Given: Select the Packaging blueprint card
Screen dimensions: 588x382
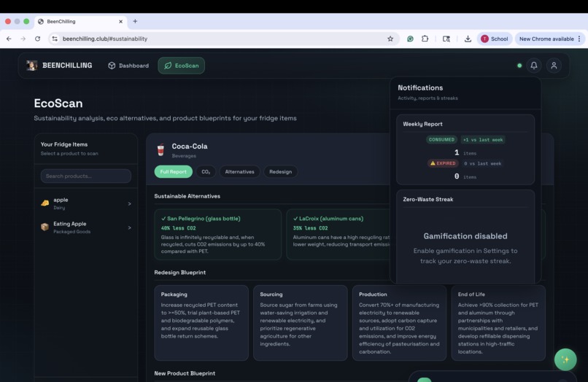Looking at the screenshot, I should coord(201,323).
